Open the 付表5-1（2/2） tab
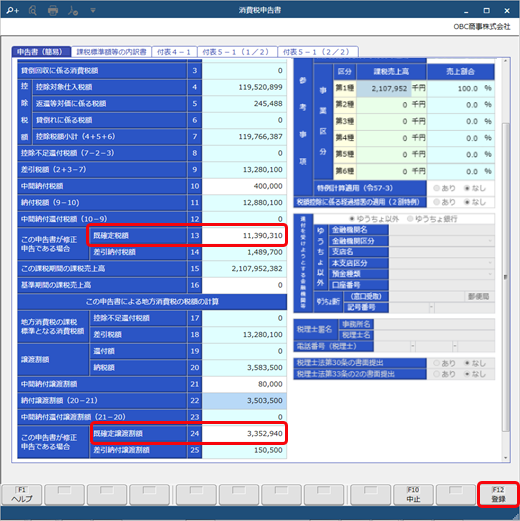Viewport: 520px width, 521px height. pos(318,52)
